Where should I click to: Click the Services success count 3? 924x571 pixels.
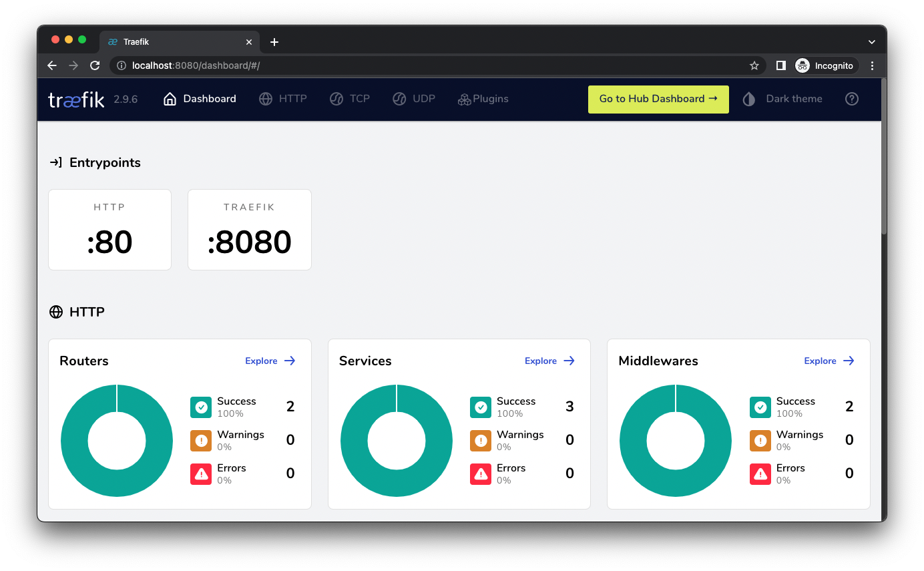[569, 407]
